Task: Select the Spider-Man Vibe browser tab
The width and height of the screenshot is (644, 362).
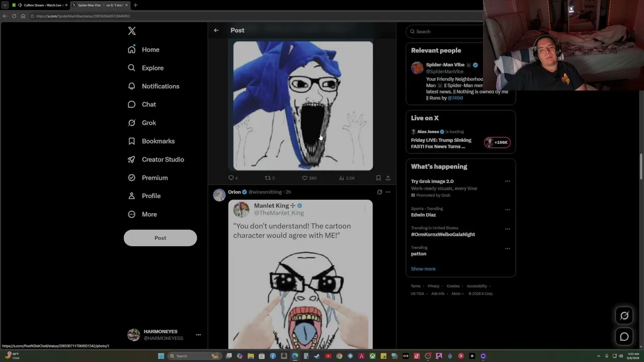Action: tap(100, 5)
